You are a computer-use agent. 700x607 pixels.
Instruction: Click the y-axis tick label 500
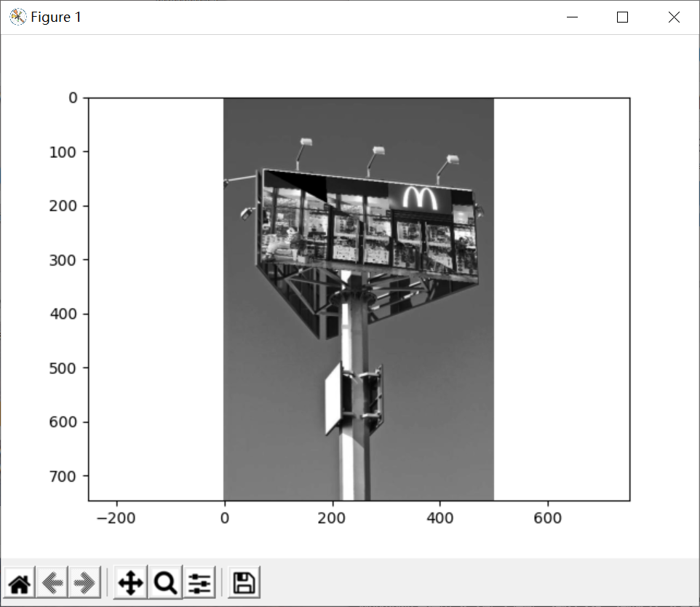(63, 368)
